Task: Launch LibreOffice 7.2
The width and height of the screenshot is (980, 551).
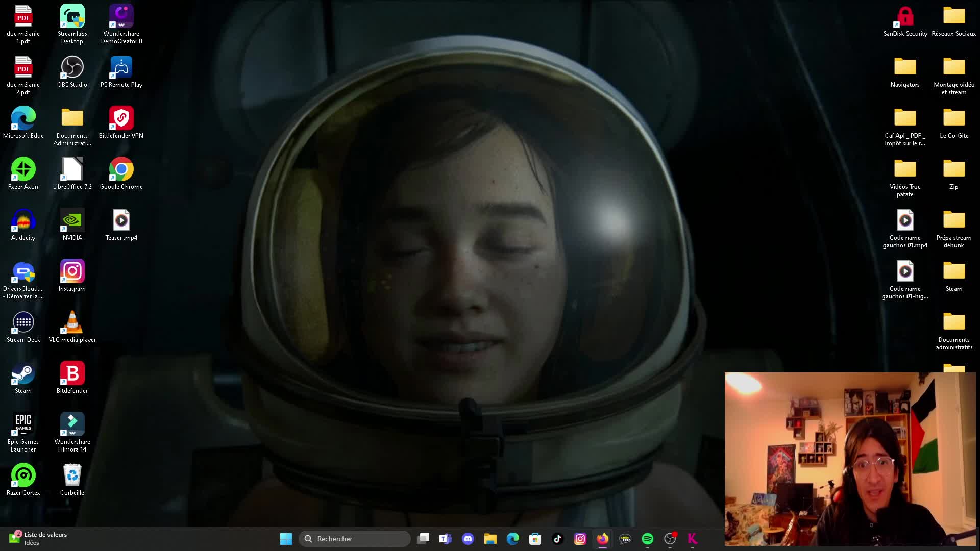Action: coord(72,173)
